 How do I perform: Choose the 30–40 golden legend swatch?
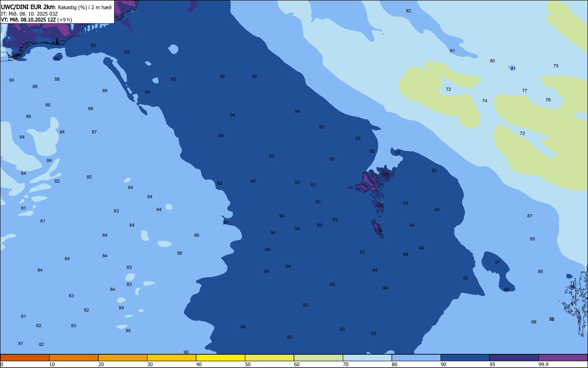pyautogui.click(x=171, y=357)
